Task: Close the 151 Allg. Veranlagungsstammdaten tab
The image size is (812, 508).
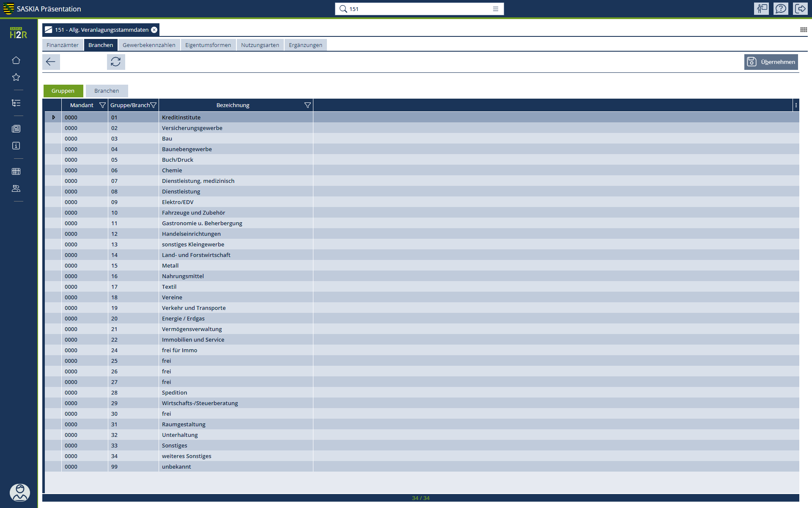Action: 154,30
